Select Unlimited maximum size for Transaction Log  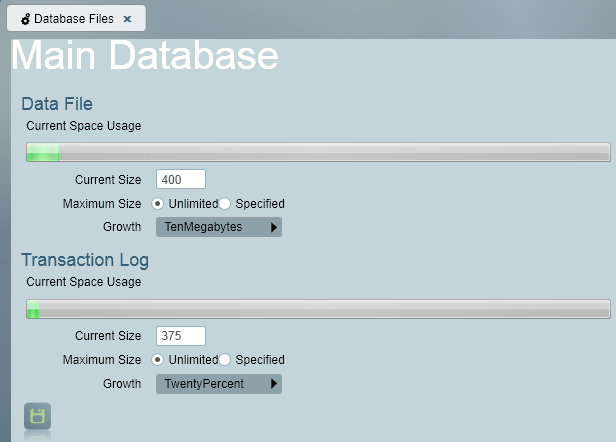coord(158,359)
